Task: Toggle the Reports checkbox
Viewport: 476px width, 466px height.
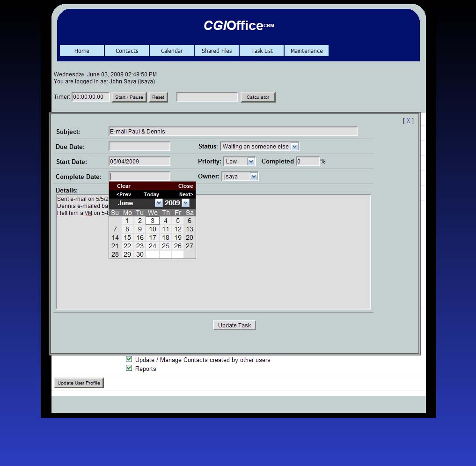Action: 129,368
